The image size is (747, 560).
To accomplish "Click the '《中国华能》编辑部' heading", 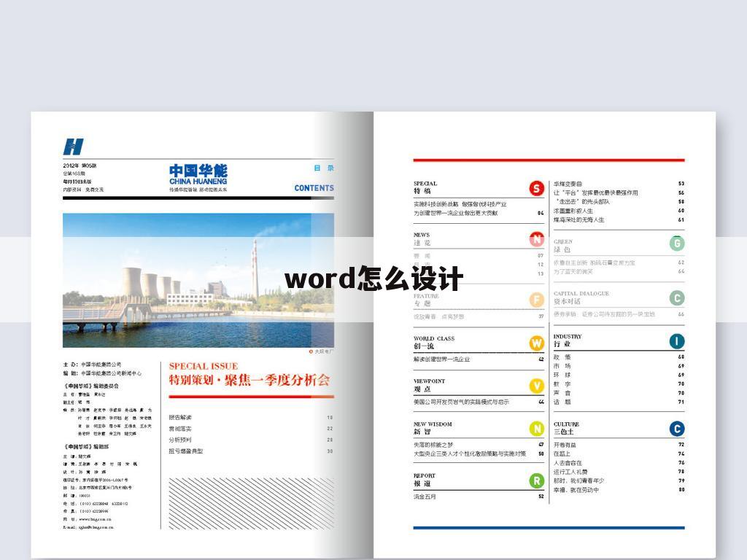I will 86,447.
